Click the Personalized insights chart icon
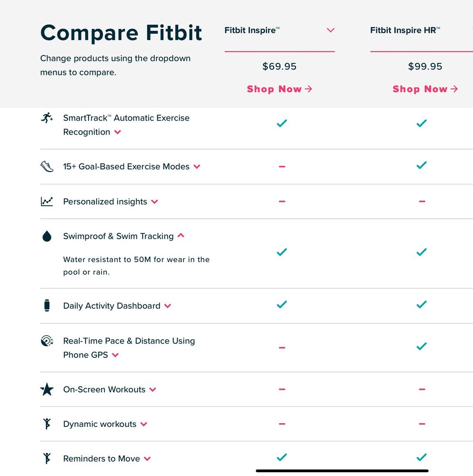The height and width of the screenshot is (476, 473). 47,201
